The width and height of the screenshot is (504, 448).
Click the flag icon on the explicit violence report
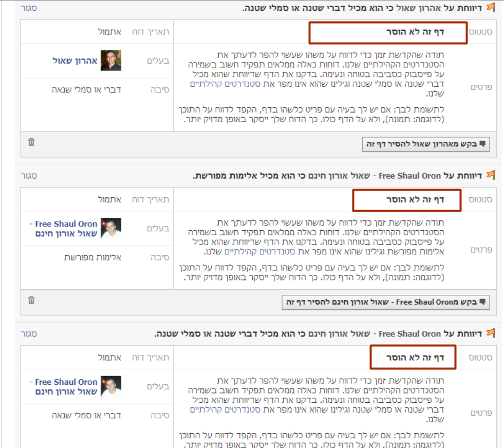491,176
